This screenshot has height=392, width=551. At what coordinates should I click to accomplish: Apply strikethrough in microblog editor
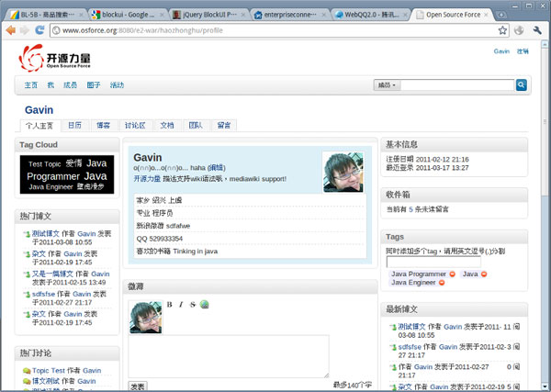193,304
